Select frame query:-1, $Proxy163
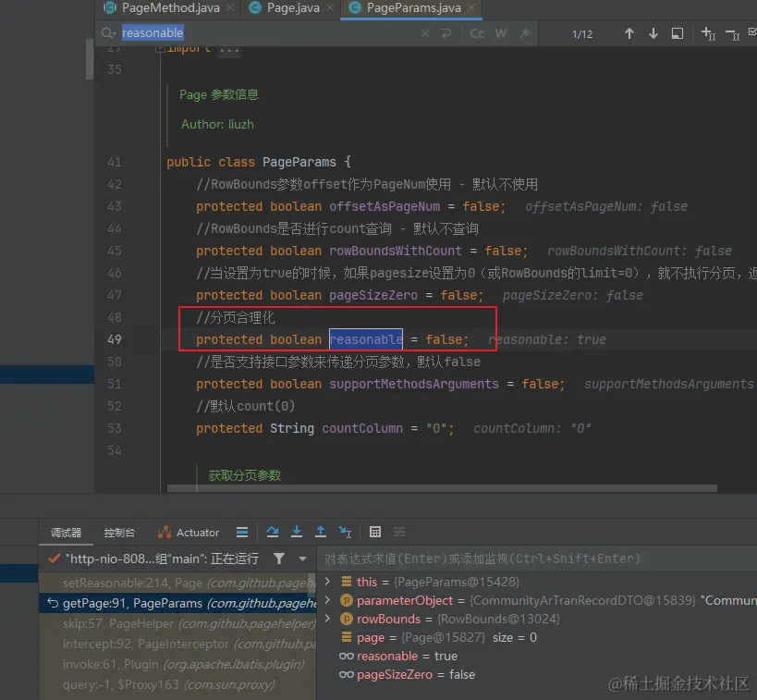The width and height of the screenshot is (757, 700). tap(177, 684)
